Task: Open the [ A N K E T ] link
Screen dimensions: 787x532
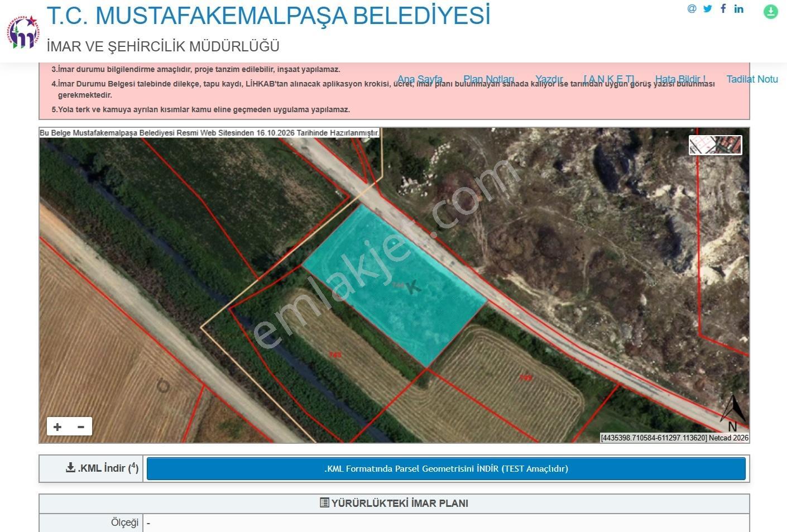Action: (x=609, y=79)
